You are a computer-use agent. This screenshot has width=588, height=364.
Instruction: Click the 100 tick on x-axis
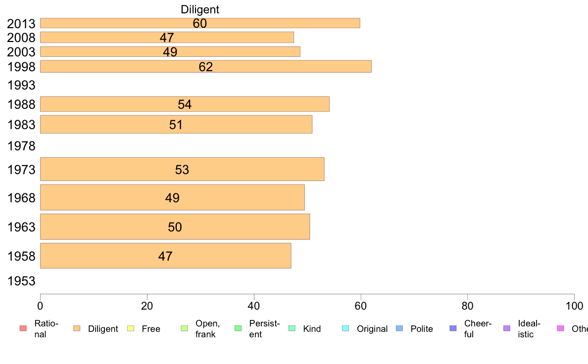574,306
